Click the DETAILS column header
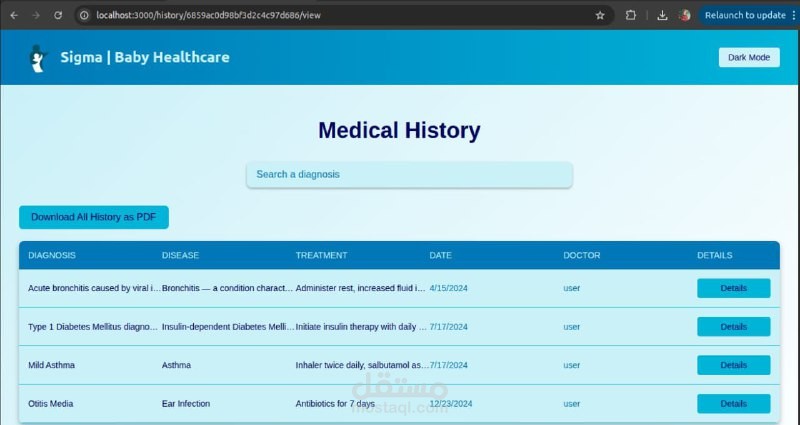The height and width of the screenshot is (425, 800). pos(715,255)
